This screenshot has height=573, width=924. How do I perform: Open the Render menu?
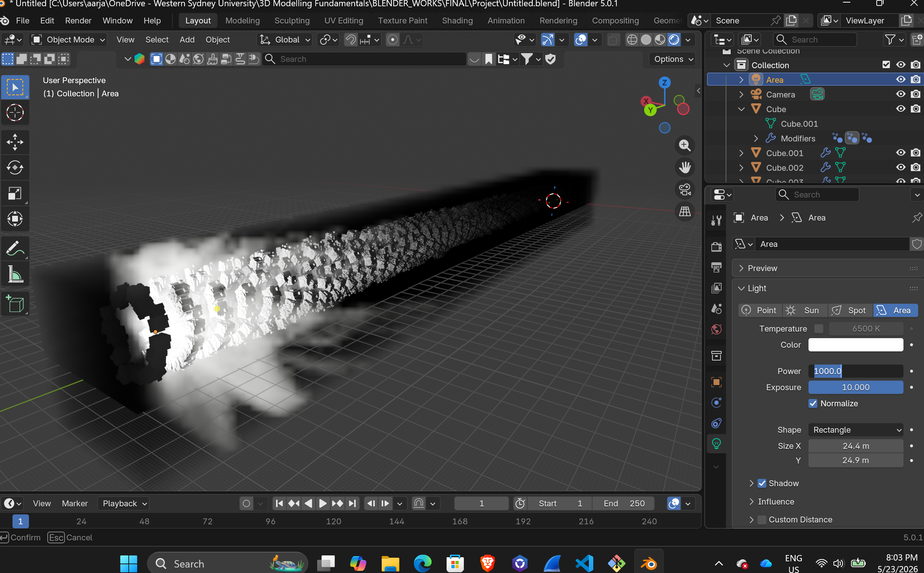78,21
